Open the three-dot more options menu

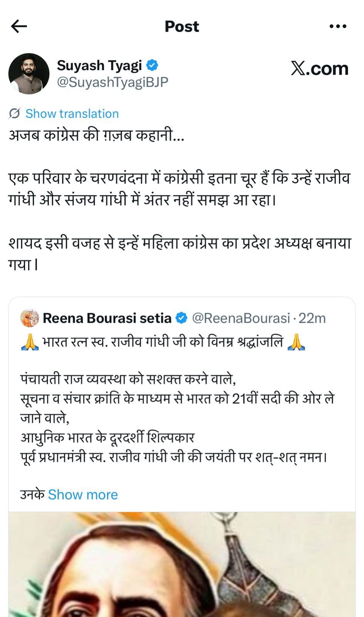(x=338, y=27)
